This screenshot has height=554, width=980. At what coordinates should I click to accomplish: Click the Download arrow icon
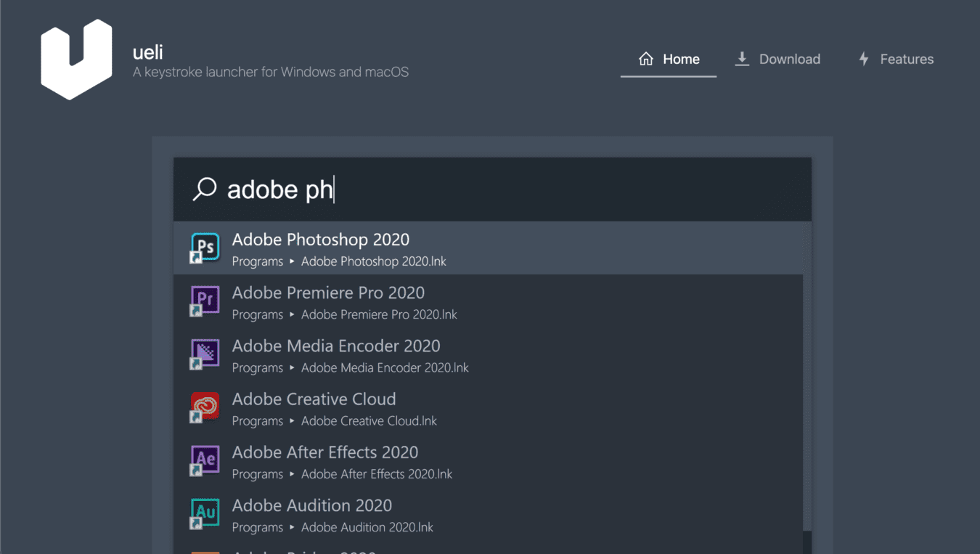[742, 59]
